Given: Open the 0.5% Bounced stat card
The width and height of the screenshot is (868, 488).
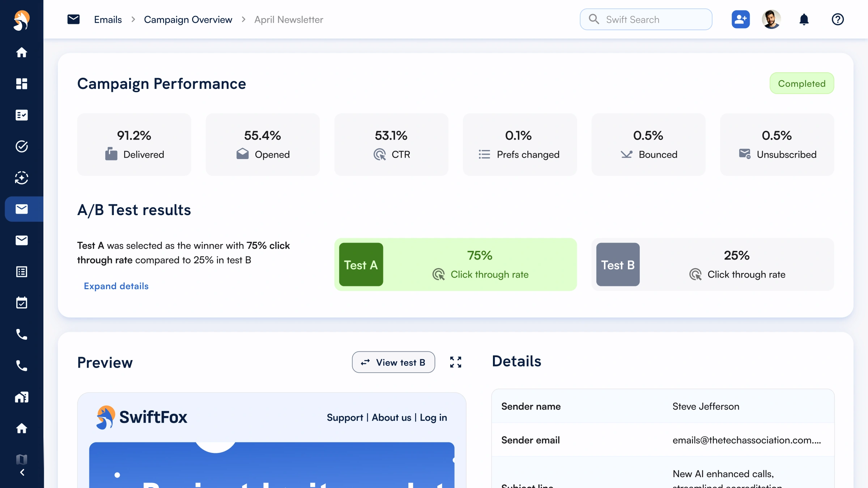Looking at the screenshot, I should 648,145.
